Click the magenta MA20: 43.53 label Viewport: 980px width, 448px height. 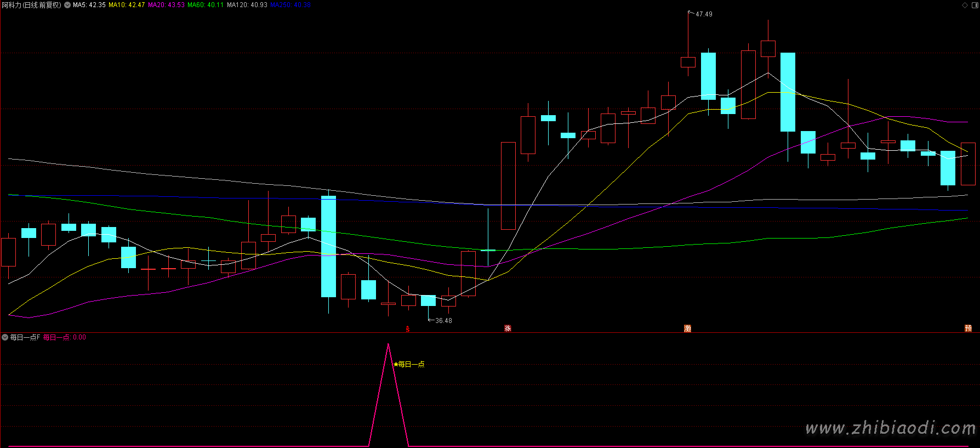click(166, 5)
